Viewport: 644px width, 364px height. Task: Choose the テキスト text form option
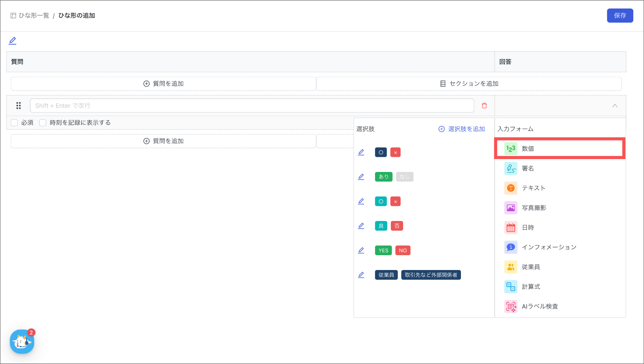pos(533,188)
